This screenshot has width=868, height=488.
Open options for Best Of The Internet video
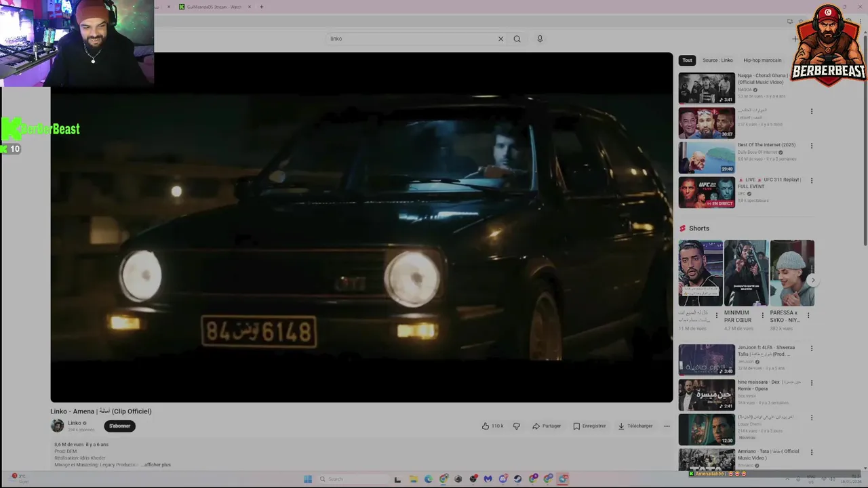click(811, 146)
